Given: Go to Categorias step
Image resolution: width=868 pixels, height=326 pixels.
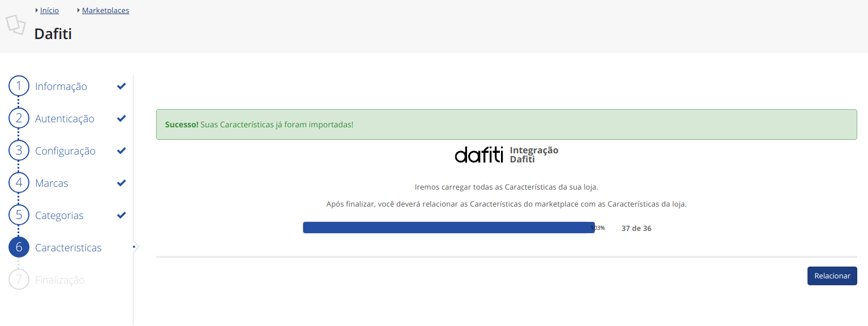Looking at the screenshot, I should point(59,216).
